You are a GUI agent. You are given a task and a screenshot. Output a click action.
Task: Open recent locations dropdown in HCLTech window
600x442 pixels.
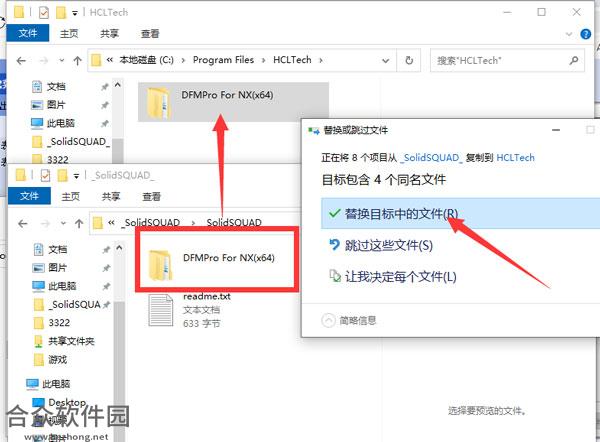point(61,60)
